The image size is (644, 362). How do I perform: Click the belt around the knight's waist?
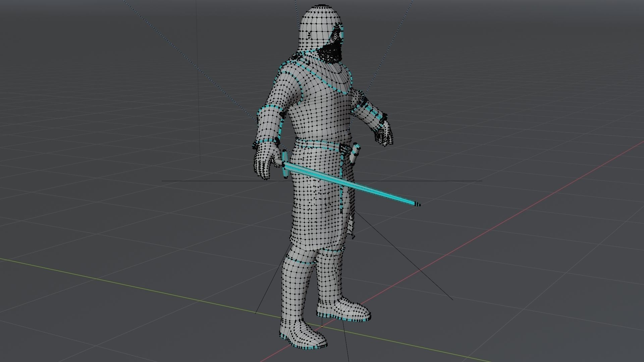tap(319, 145)
